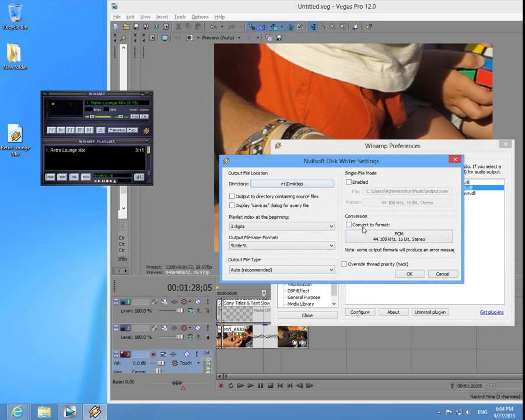Click the volume speaker icon in system tray
525x420 pixels.
469,412
